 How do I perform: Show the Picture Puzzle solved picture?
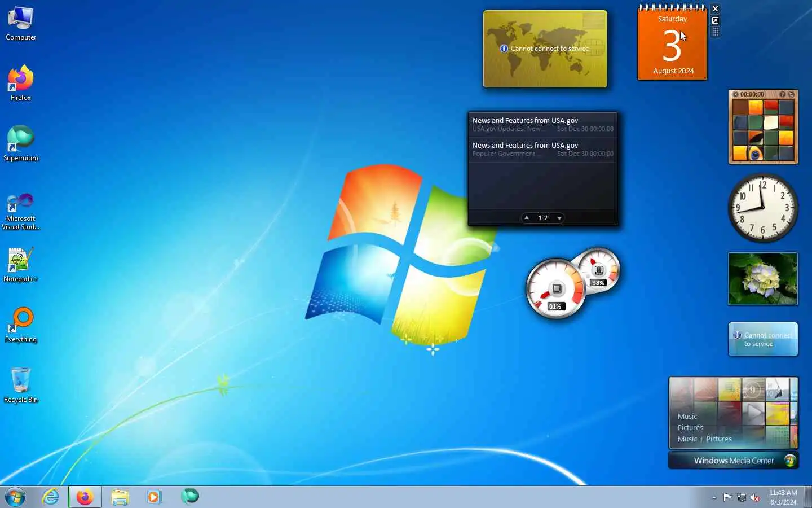click(x=782, y=94)
